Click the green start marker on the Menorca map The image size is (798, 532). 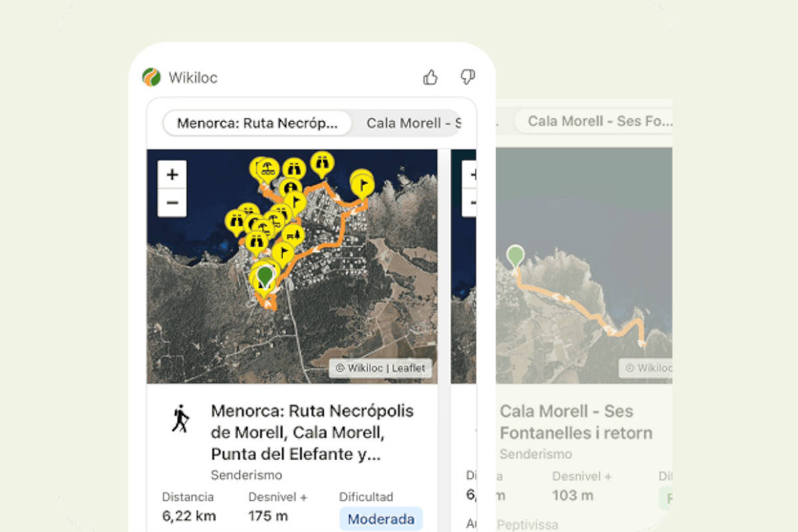point(265,277)
